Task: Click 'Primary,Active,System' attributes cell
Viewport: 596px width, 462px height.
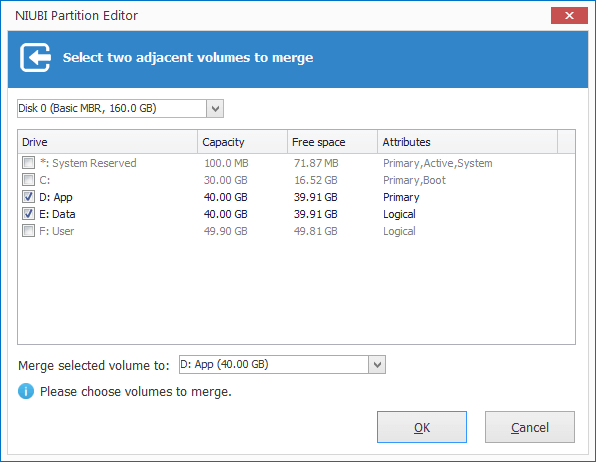Action: click(x=438, y=163)
